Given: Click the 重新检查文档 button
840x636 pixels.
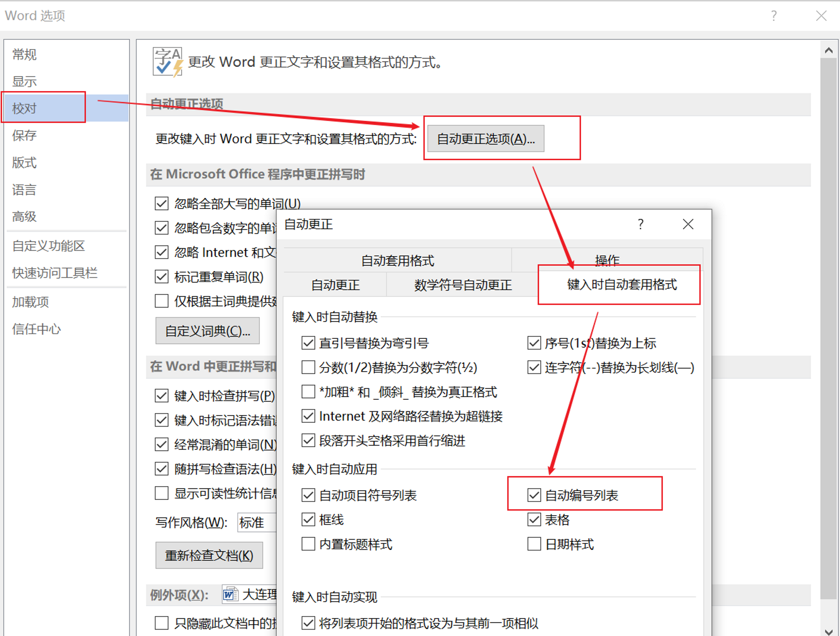Looking at the screenshot, I should coord(209,555).
